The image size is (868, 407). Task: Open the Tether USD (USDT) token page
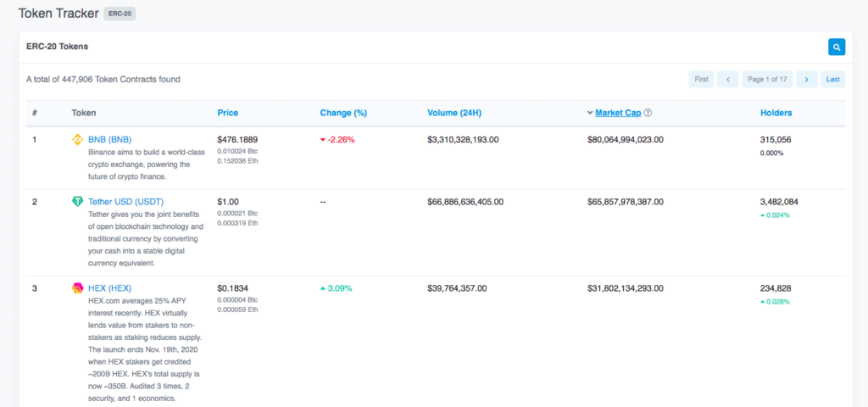(x=126, y=202)
